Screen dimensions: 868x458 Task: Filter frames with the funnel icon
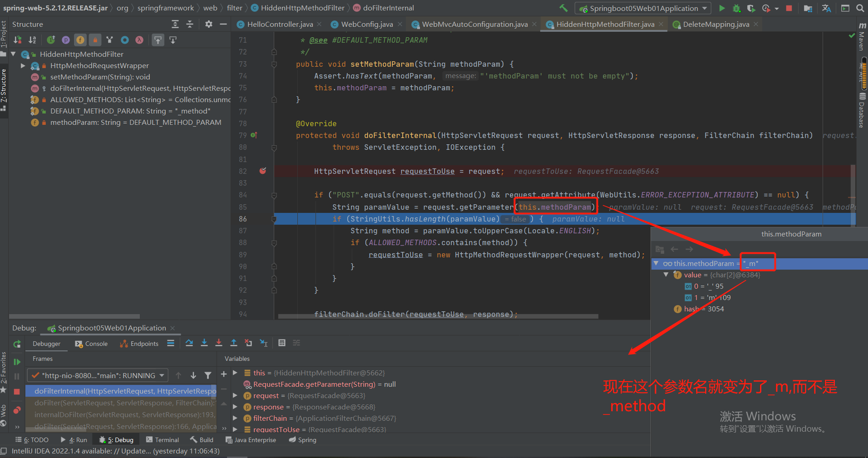(x=208, y=375)
